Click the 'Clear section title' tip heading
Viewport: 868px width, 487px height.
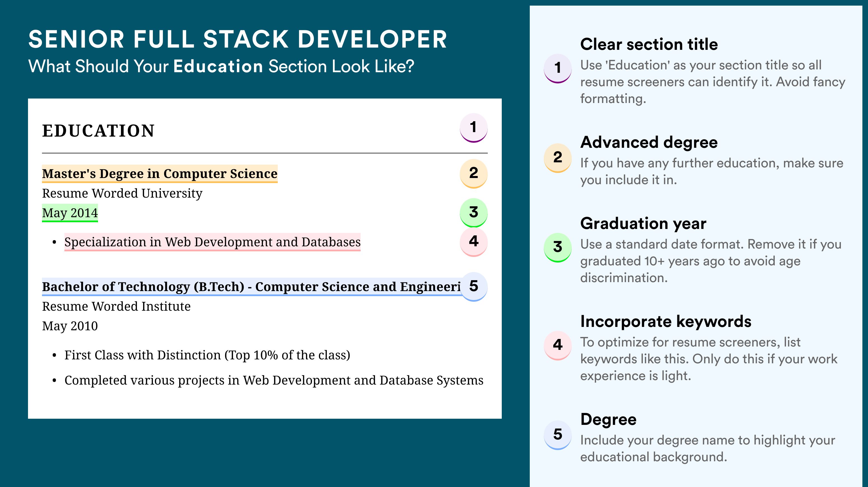pyautogui.click(x=649, y=44)
